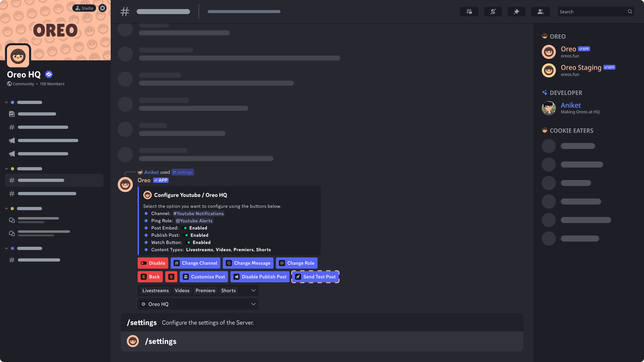Select the Videos content type tag
The width and height of the screenshot is (644, 362).
pos(182,290)
